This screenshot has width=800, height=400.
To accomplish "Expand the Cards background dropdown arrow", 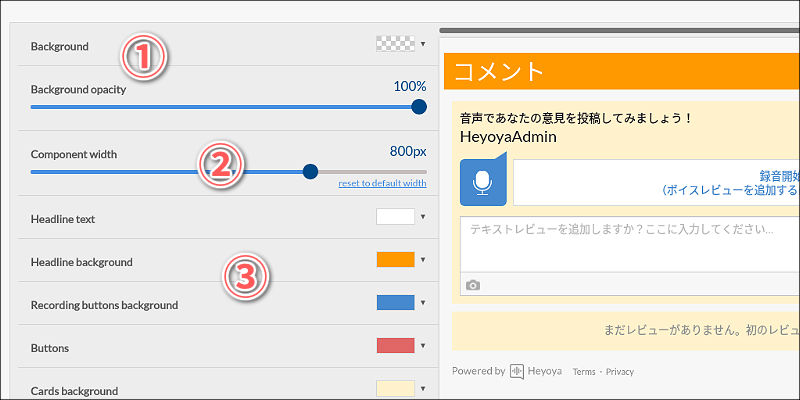I will coord(422,388).
